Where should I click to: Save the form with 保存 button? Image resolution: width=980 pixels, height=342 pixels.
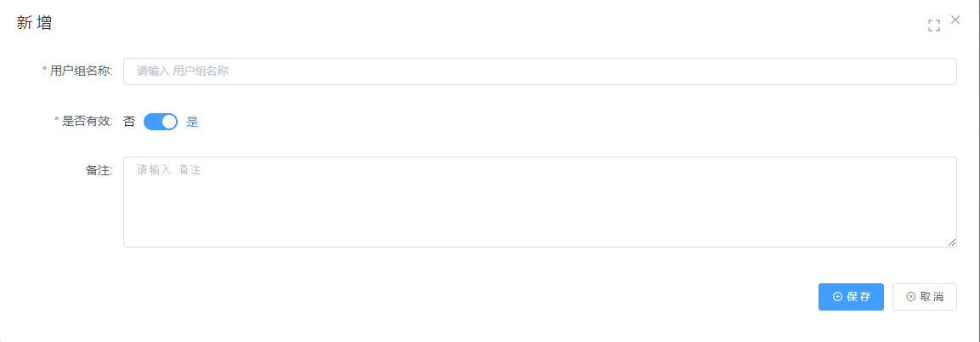851,297
